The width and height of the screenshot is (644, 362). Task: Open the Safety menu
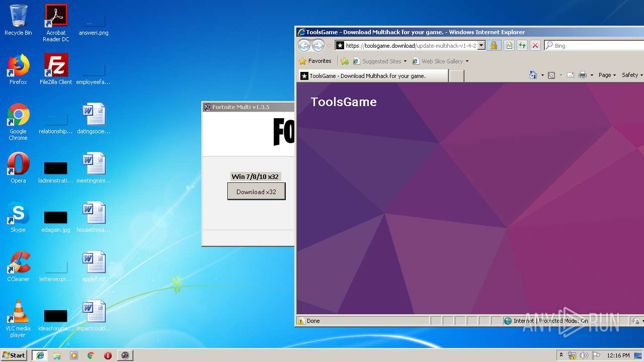tap(632, 75)
